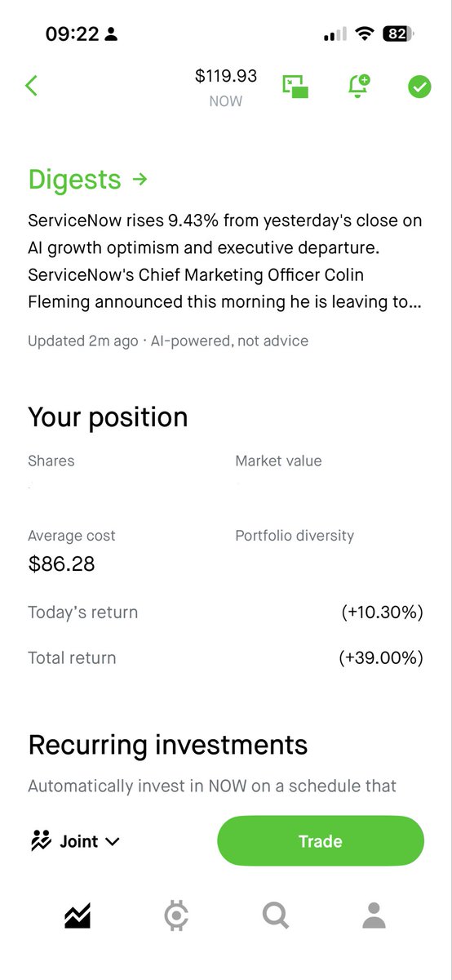Open the search magnifier tab
This screenshot has height=980, width=452.
click(x=276, y=916)
